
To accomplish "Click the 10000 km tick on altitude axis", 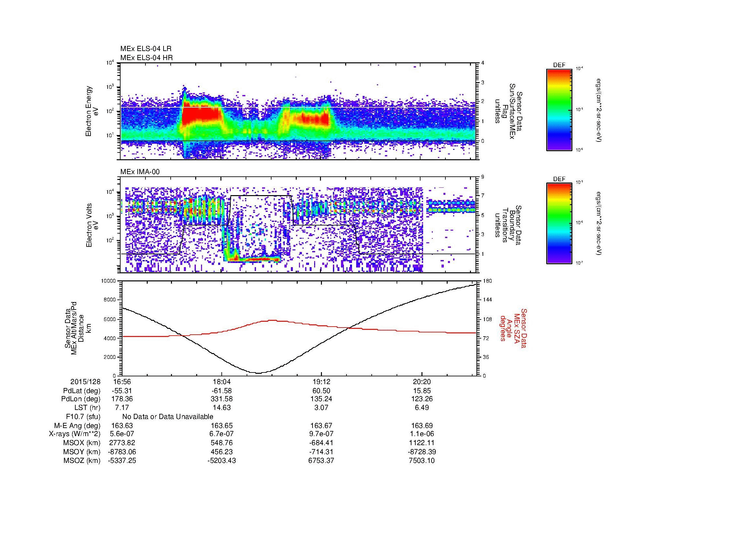I will coord(108,281).
